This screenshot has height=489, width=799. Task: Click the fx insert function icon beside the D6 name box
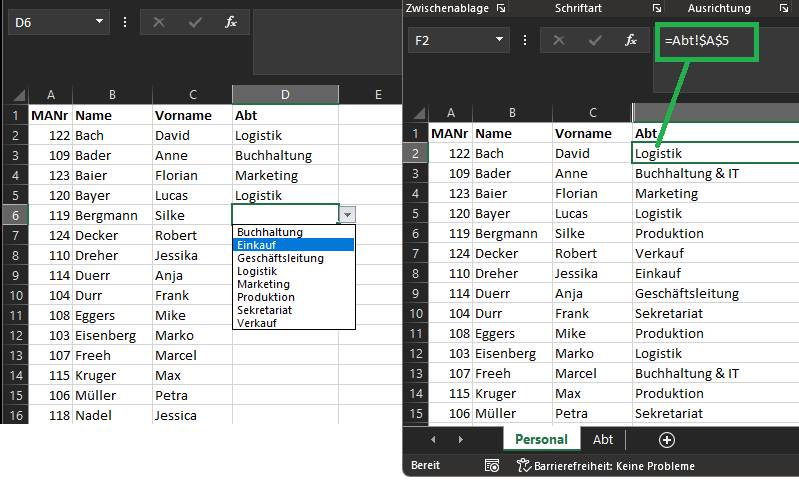click(x=231, y=22)
